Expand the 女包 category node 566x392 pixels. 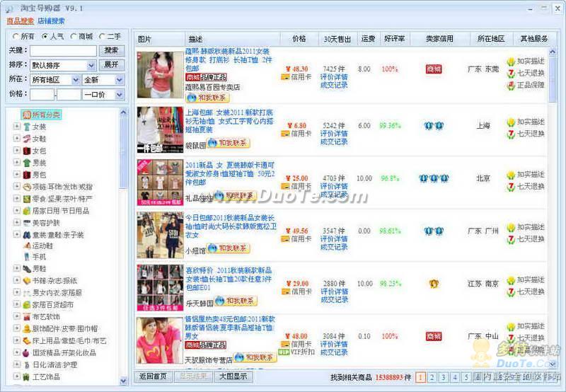coord(16,150)
